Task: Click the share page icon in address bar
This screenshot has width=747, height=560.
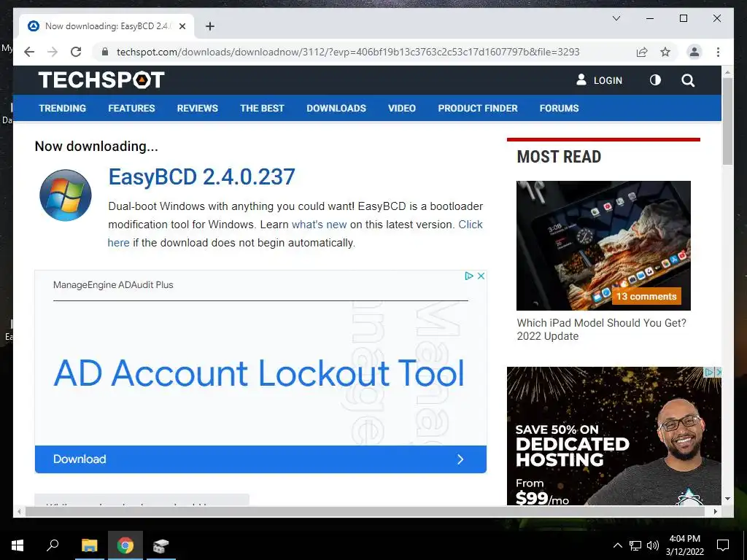Action: (642, 52)
